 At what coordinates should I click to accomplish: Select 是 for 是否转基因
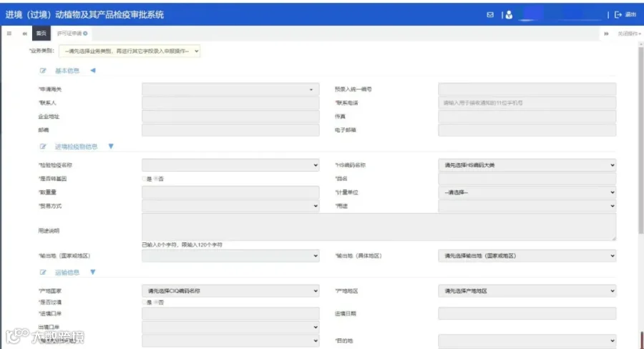[x=145, y=179]
